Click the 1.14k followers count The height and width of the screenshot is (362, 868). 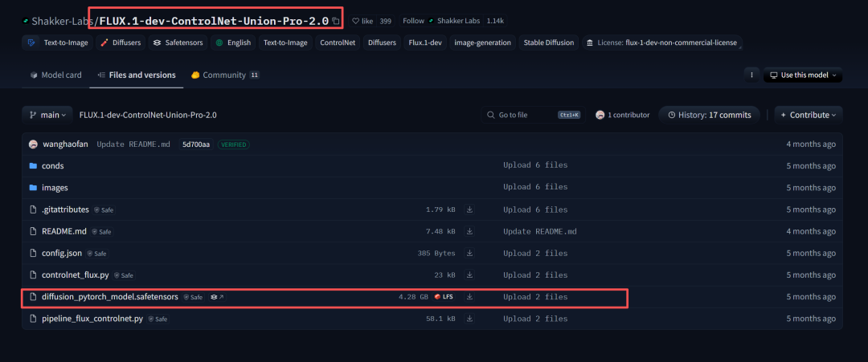[494, 21]
